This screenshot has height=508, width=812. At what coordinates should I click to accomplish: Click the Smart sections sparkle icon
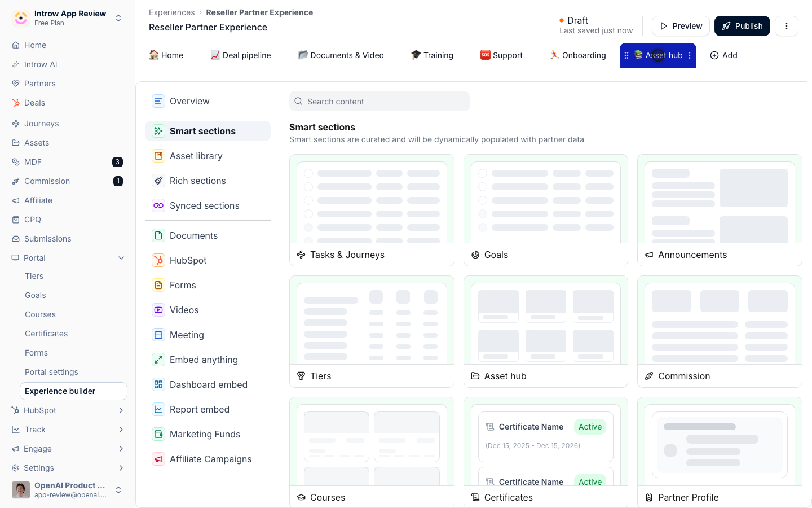(x=158, y=131)
